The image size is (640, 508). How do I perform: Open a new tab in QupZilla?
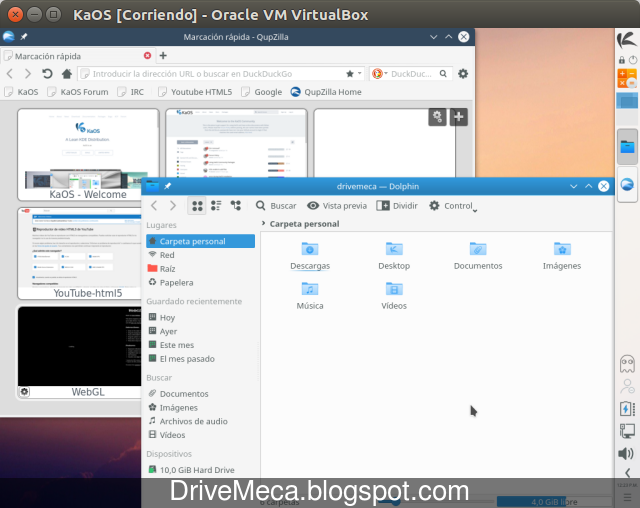(x=163, y=55)
